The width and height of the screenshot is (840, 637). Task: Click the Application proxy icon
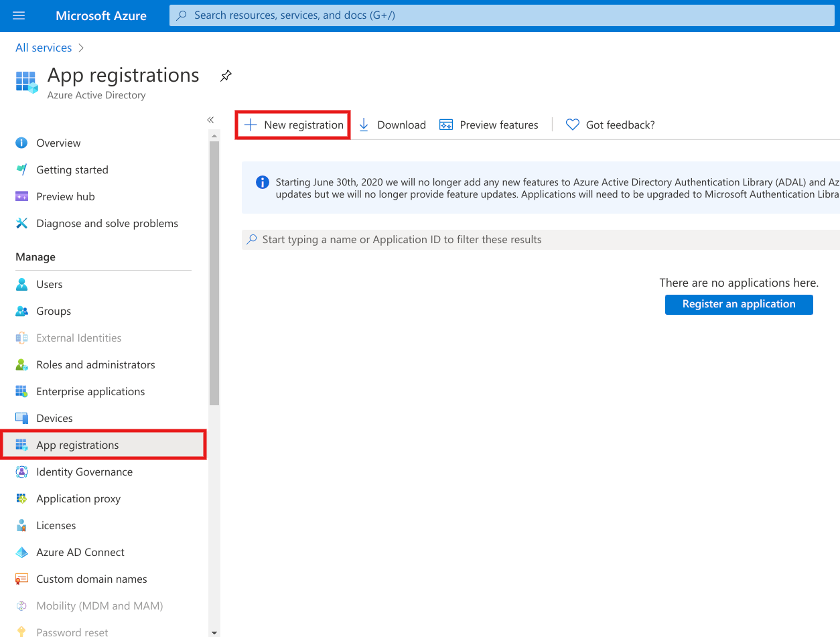pos(21,498)
